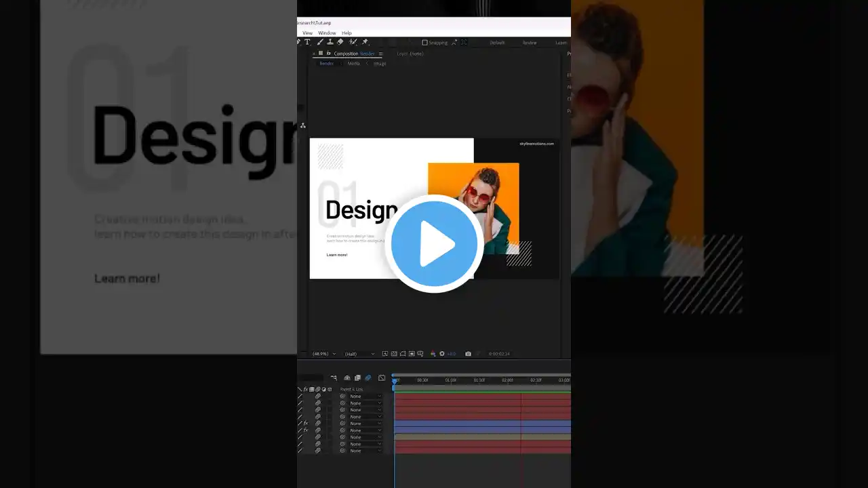Open the second layer's parent None dropdown
The image size is (868, 488).
pos(365,403)
